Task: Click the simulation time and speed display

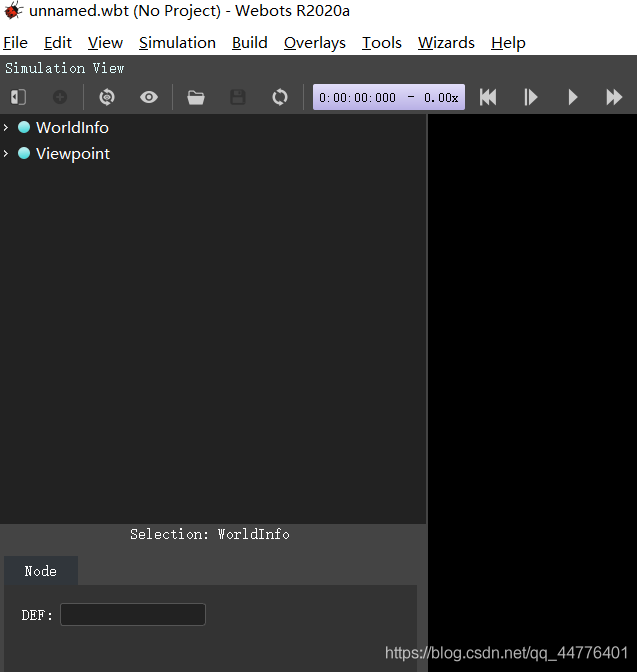Action: [x=389, y=97]
